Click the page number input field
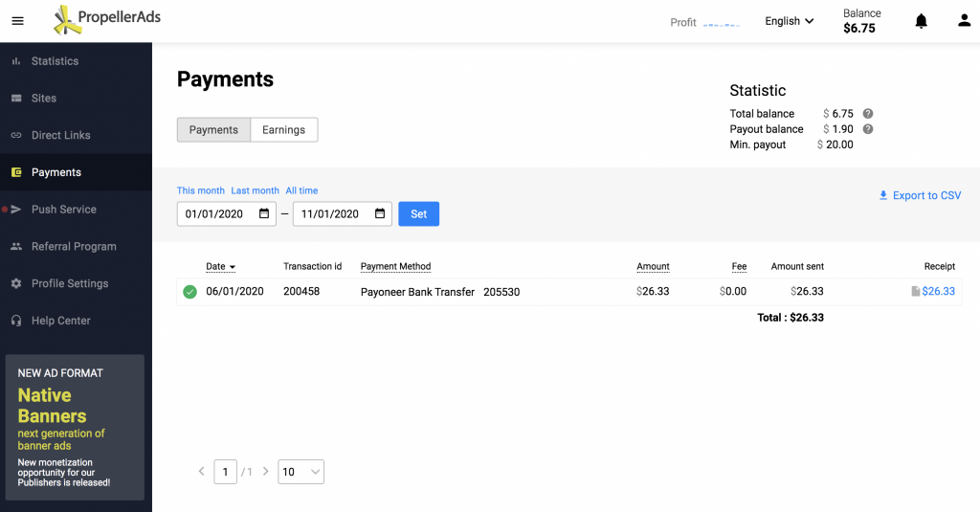 pos(225,472)
